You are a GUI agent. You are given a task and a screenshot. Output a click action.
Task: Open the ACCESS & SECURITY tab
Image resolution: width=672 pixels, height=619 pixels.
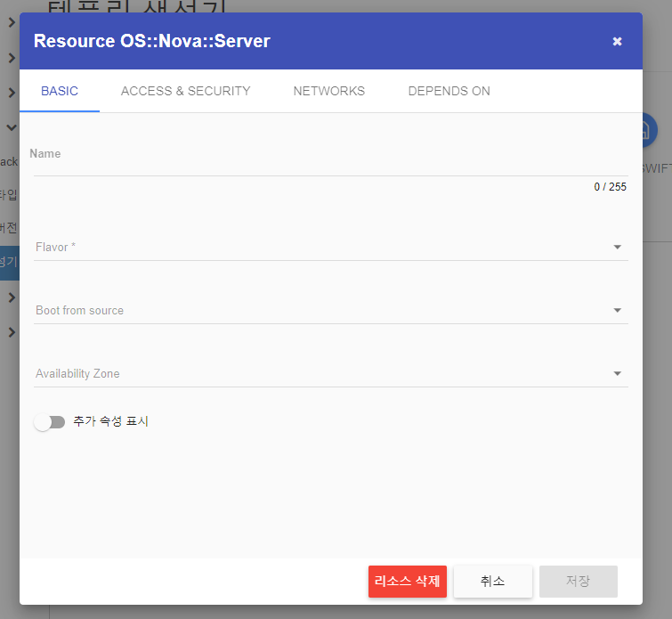pos(185,91)
